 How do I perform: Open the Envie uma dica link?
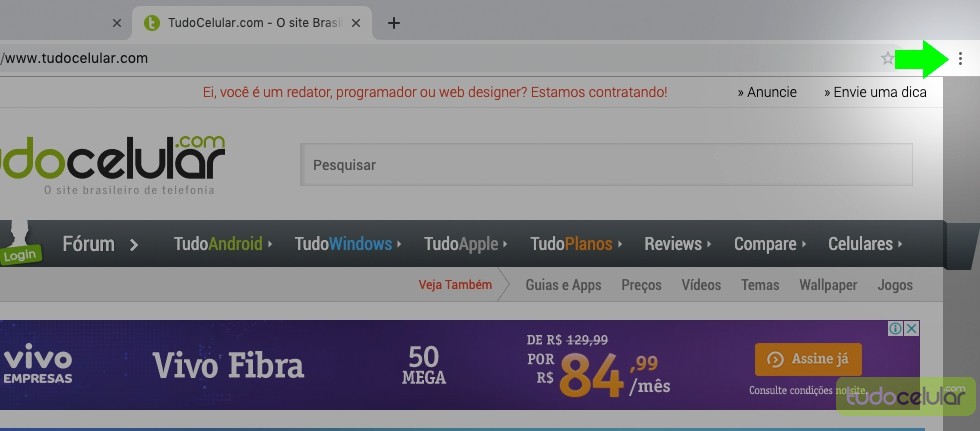875,92
